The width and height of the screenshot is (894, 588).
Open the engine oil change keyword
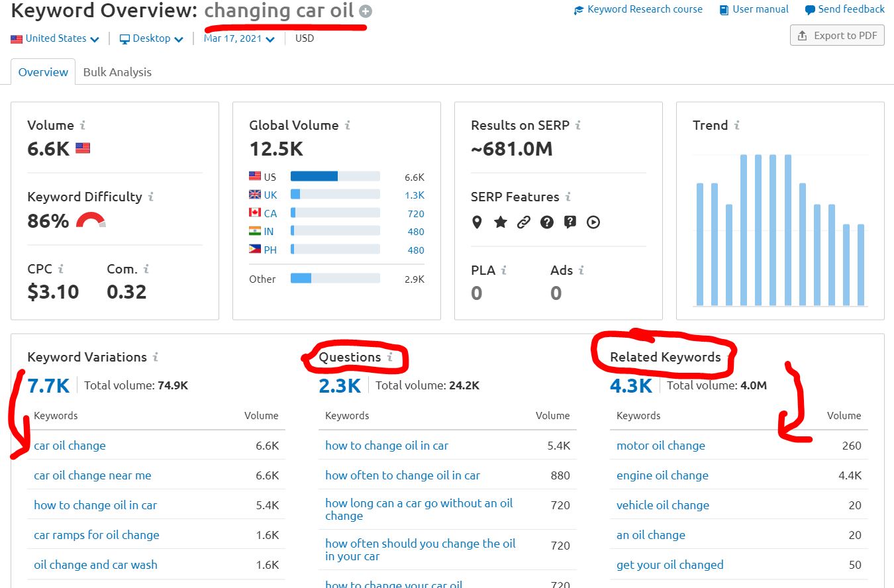tap(662, 475)
